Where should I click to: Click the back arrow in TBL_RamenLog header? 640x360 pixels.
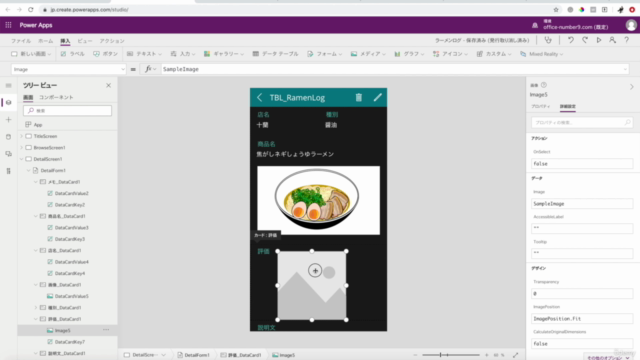(x=260, y=97)
